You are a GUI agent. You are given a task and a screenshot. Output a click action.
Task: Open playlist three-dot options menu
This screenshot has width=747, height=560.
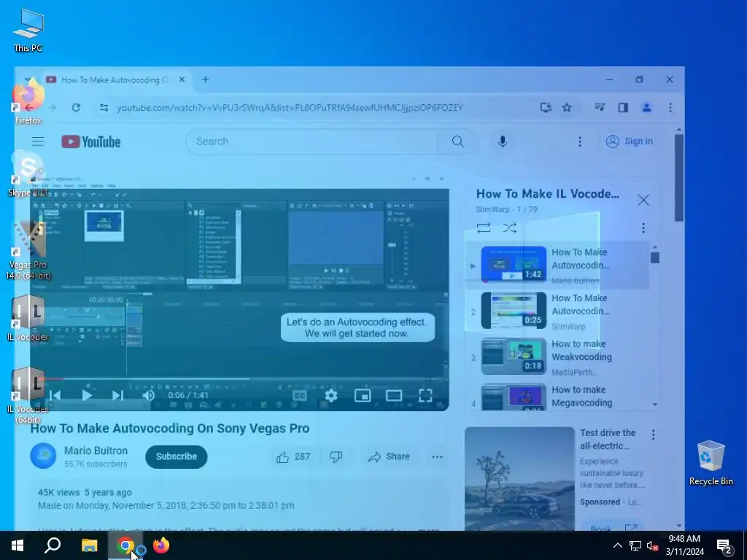pyautogui.click(x=643, y=228)
